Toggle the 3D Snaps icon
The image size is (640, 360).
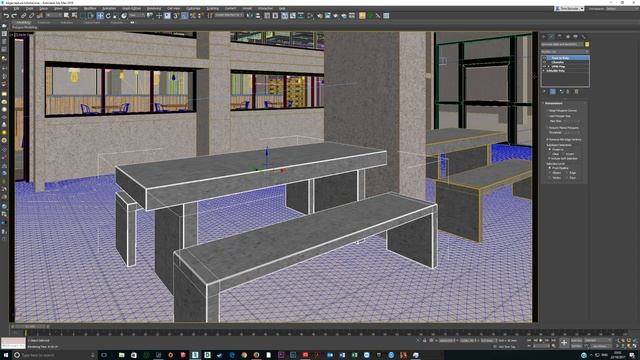tap(176, 16)
